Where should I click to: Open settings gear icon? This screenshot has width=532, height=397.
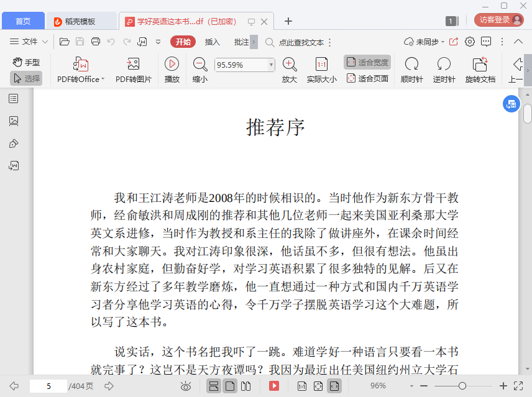tap(470, 42)
